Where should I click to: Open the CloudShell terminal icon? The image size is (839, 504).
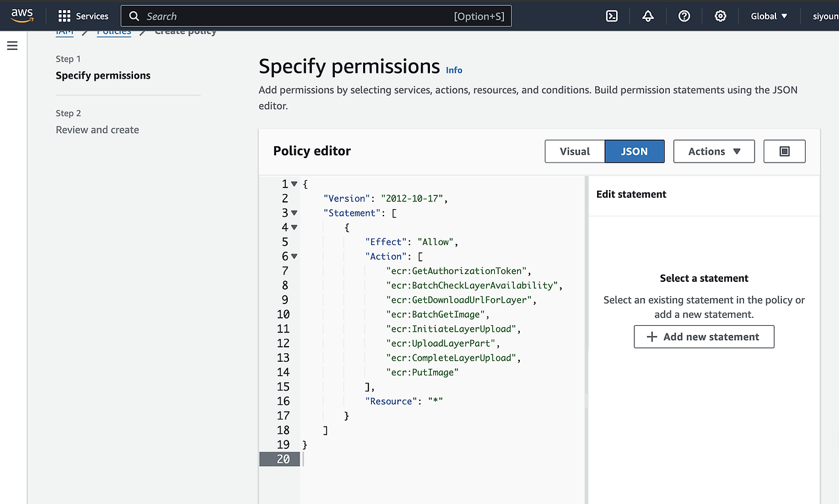[612, 16]
